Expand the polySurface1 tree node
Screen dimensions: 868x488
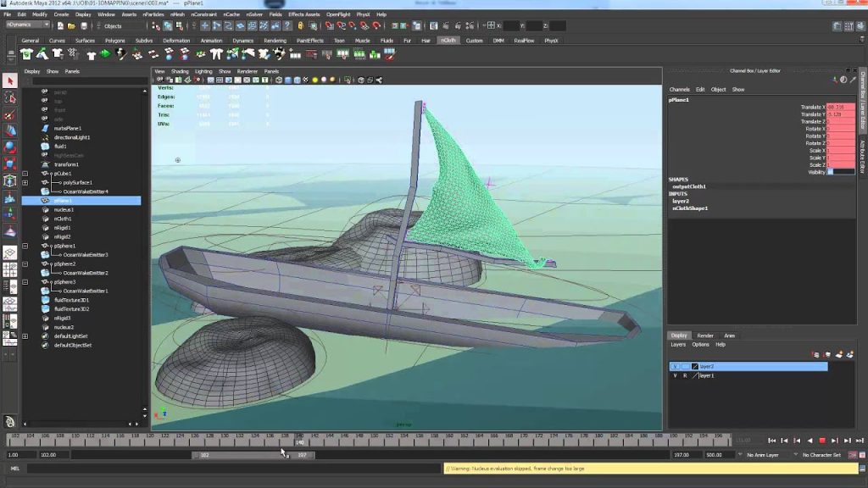point(25,183)
